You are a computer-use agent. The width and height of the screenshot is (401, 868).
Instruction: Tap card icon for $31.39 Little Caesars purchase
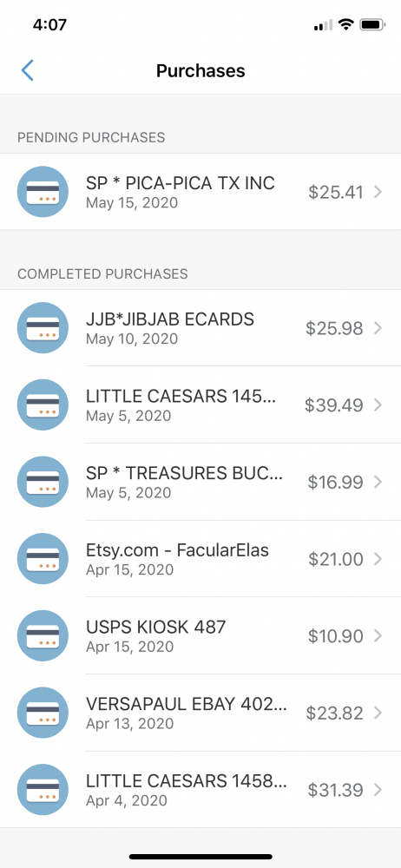43,789
